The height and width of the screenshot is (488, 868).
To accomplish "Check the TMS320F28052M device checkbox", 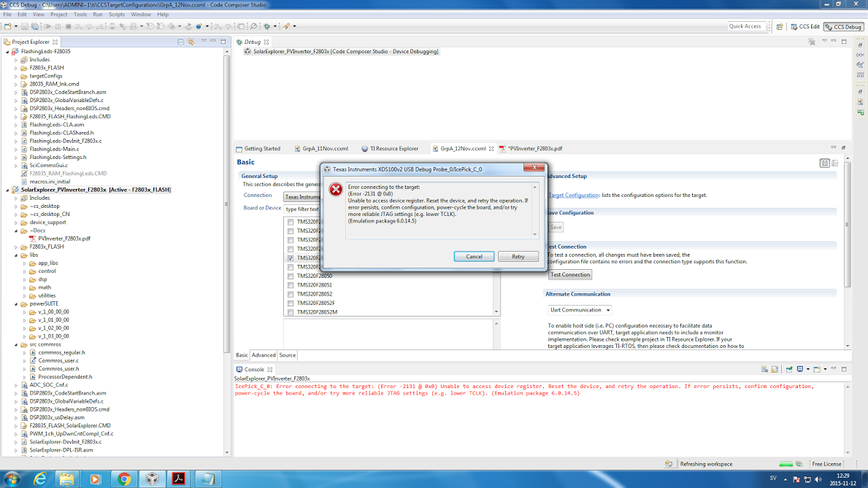I will (x=290, y=312).
